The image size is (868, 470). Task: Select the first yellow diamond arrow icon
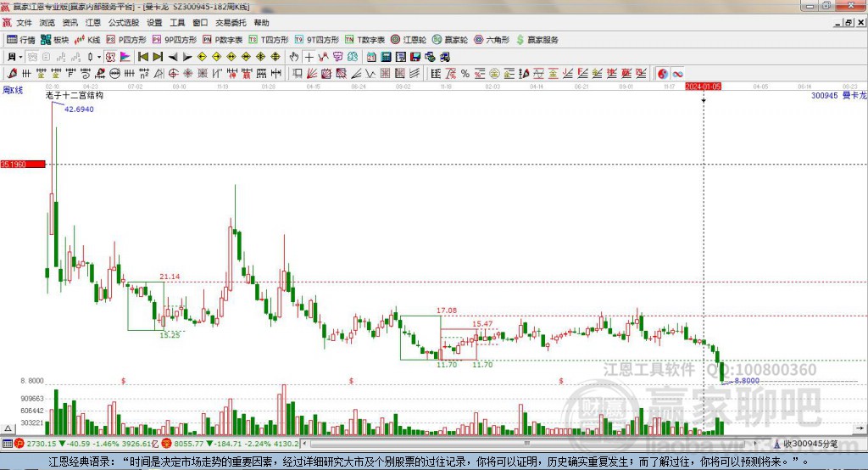[202, 57]
